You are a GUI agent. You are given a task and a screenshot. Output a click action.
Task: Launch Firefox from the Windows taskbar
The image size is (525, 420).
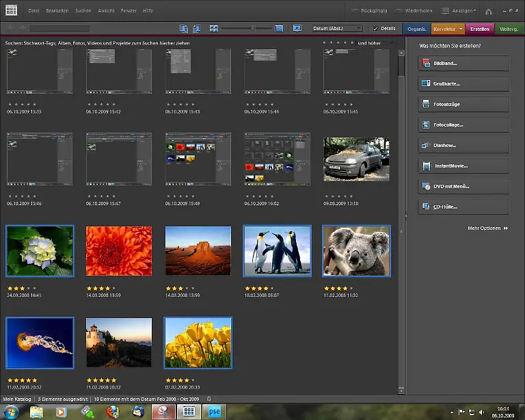tap(113, 411)
